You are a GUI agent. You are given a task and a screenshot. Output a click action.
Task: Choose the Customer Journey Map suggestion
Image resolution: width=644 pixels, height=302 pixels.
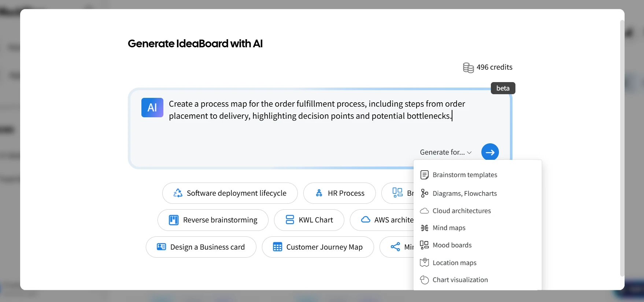tap(318, 247)
